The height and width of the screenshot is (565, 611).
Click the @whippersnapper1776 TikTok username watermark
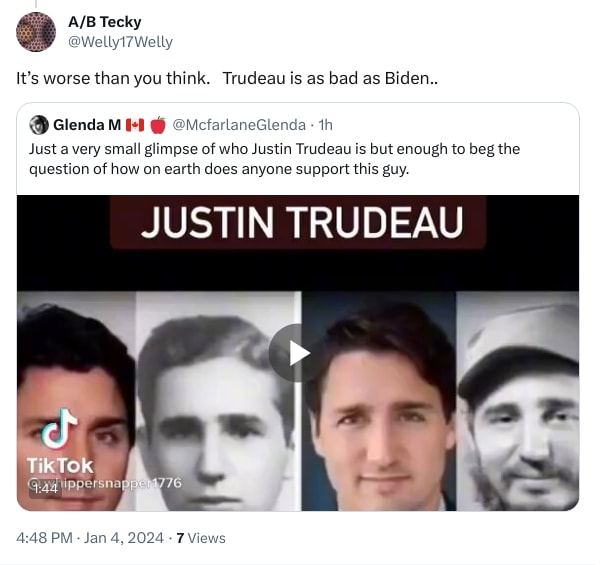pos(106,483)
